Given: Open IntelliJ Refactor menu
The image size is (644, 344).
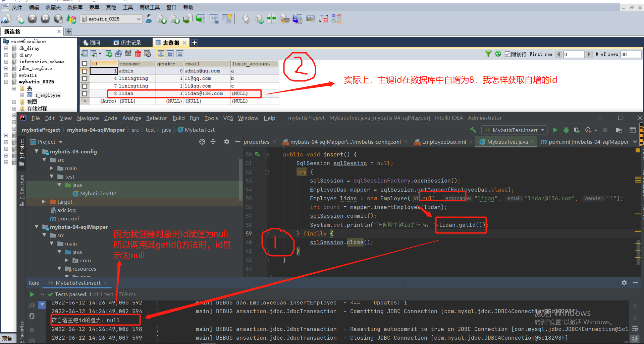Looking at the screenshot, I should click(x=156, y=118).
